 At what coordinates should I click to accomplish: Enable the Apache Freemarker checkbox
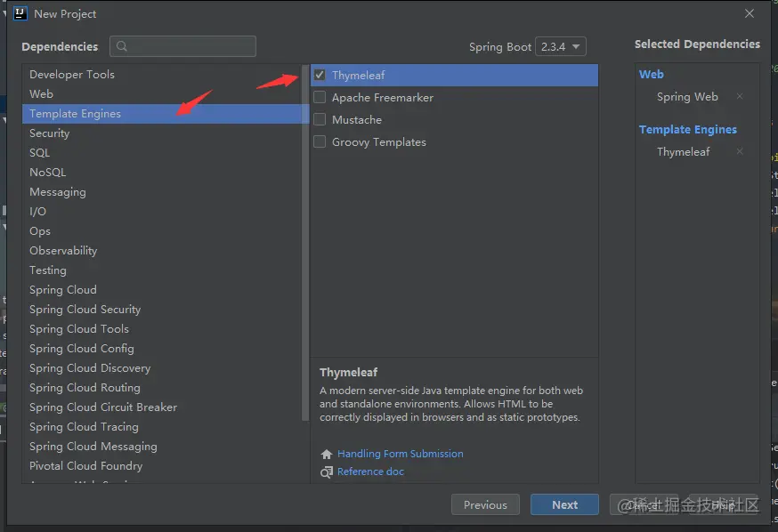coord(320,97)
